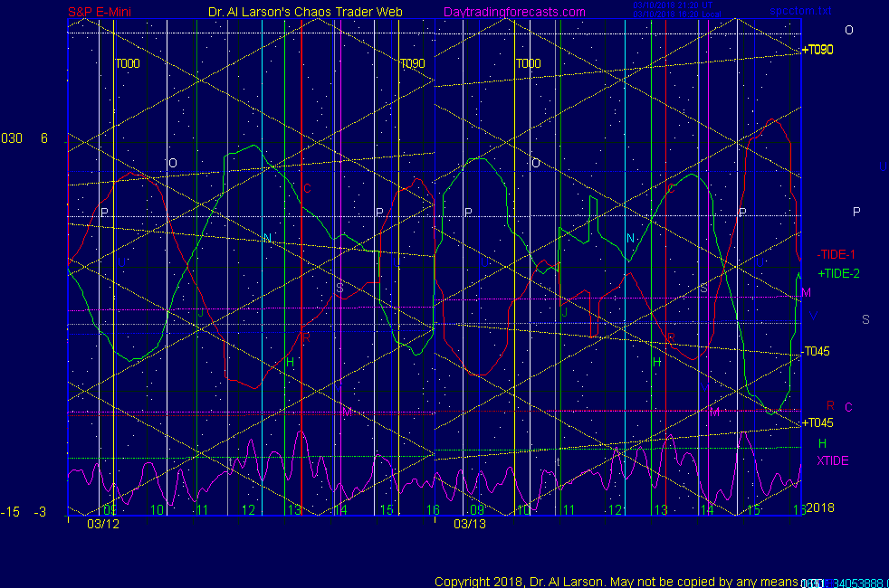
Task: Click the 03/13 date marker on time axis
Action: click(x=469, y=524)
